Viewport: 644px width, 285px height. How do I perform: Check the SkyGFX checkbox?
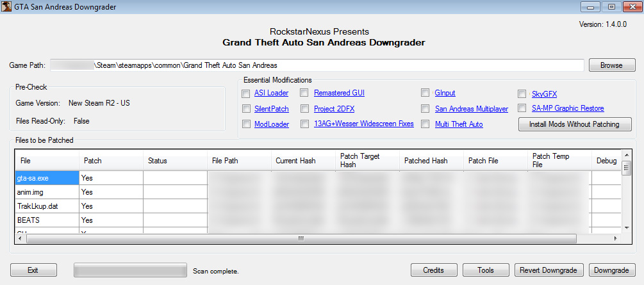[x=522, y=94]
